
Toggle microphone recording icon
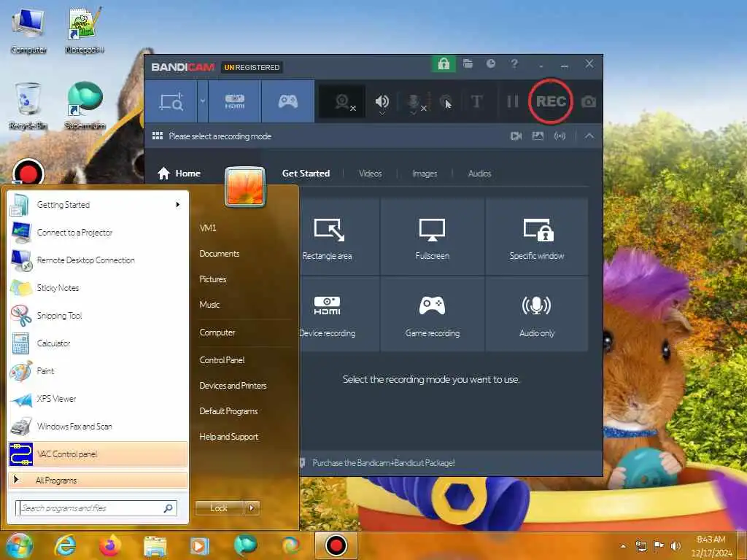(x=414, y=102)
